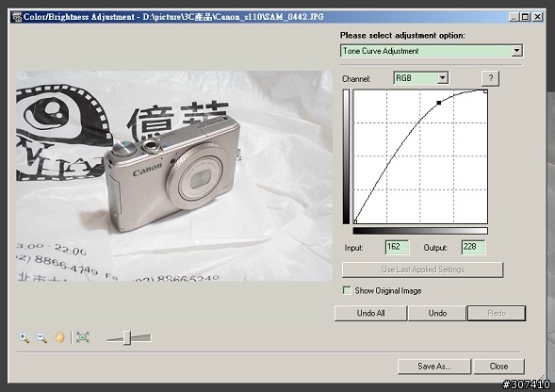The image size is (555, 392).
Task: Click the Input value field 162
Action: coord(397,247)
